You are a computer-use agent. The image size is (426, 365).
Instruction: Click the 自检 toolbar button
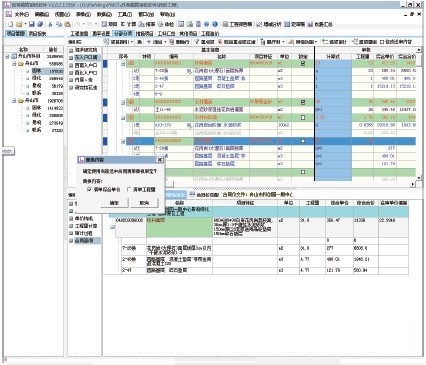pos(166,24)
